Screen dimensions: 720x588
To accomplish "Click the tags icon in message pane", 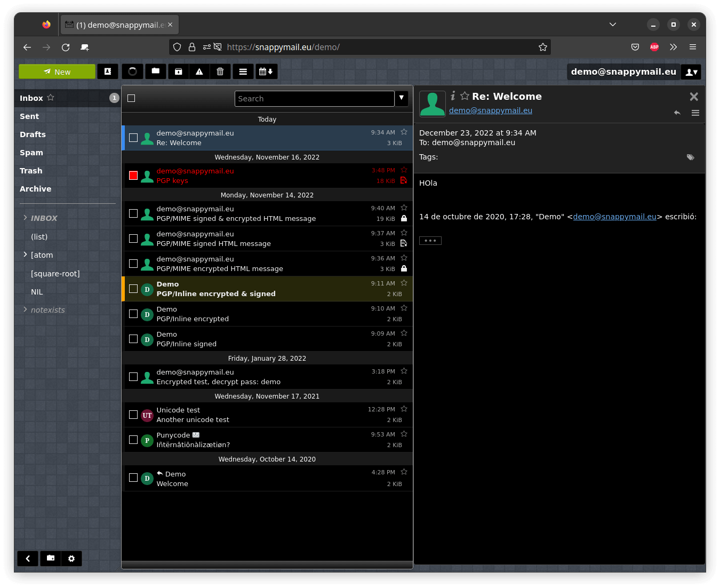I will [691, 157].
